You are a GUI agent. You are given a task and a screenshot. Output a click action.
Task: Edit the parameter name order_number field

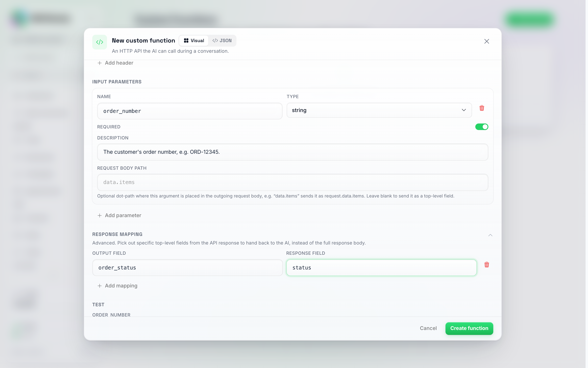[x=190, y=111]
